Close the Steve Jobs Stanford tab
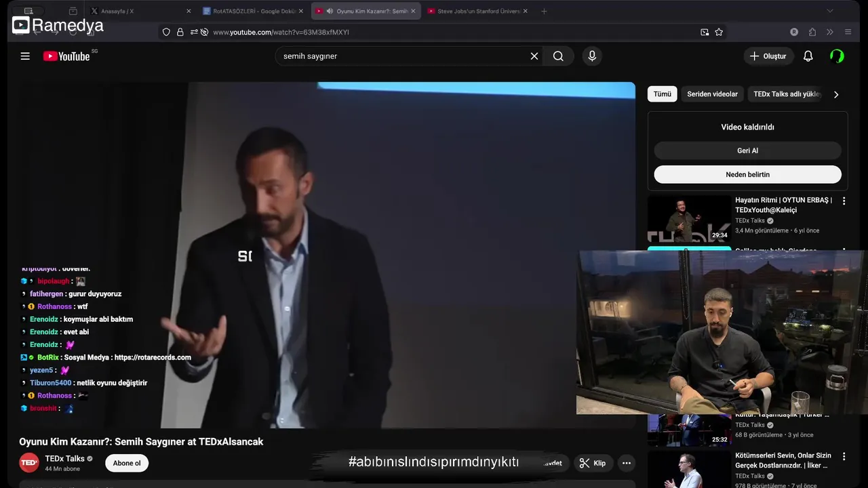This screenshot has width=868, height=488. pyautogui.click(x=525, y=11)
